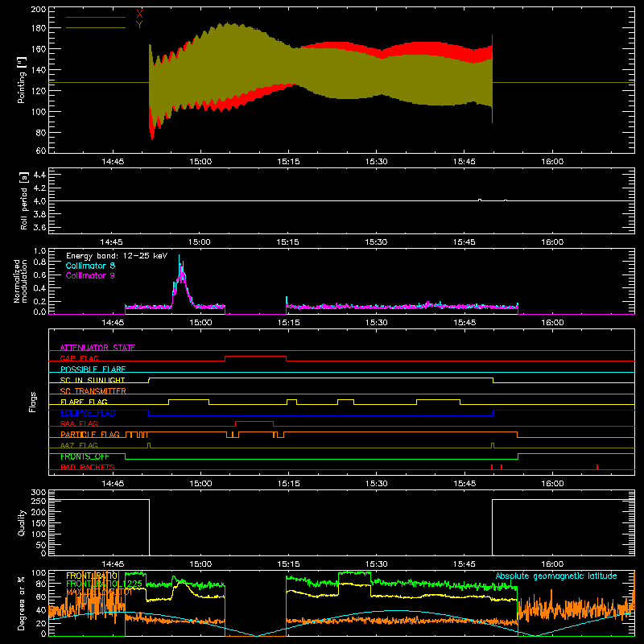This screenshot has width=644, height=644.
Task: Click the Quality axis title
Action: (x=22, y=522)
